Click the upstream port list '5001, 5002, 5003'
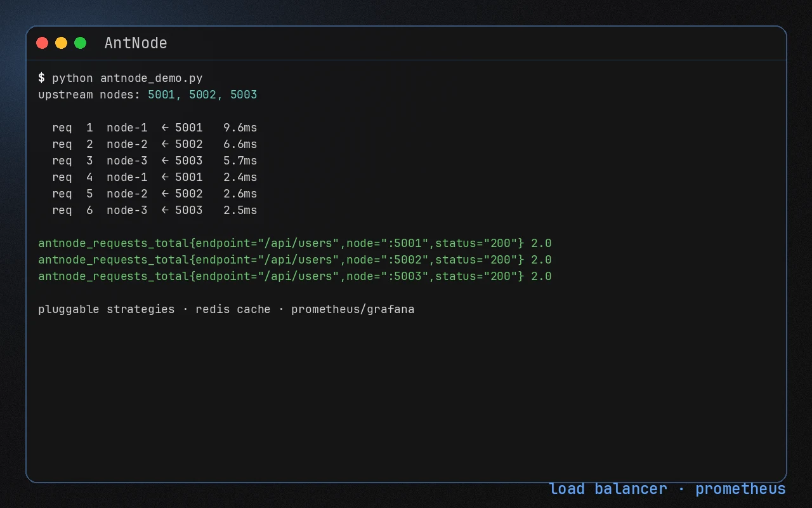Viewport: 812px width, 508px height. pyautogui.click(x=202, y=95)
